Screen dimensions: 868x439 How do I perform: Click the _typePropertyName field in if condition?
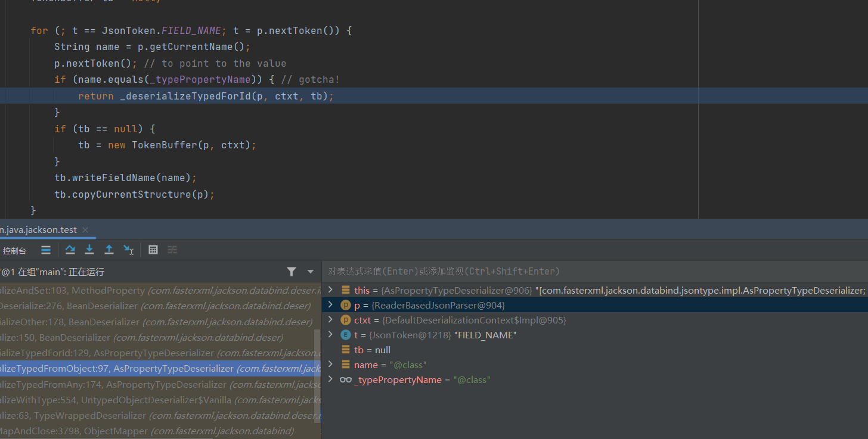[x=200, y=80]
